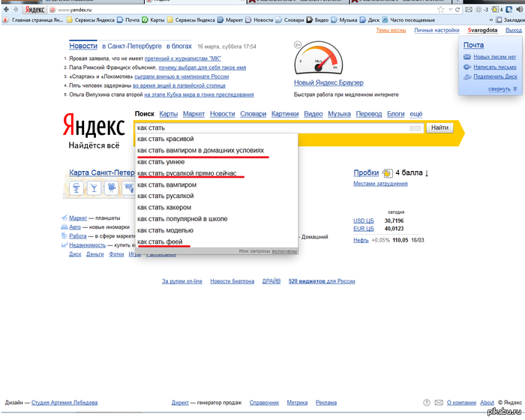This screenshot has width=525, height=420.
Task: Open the pharmacy icon on city map
Action: click(x=76, y=188)
